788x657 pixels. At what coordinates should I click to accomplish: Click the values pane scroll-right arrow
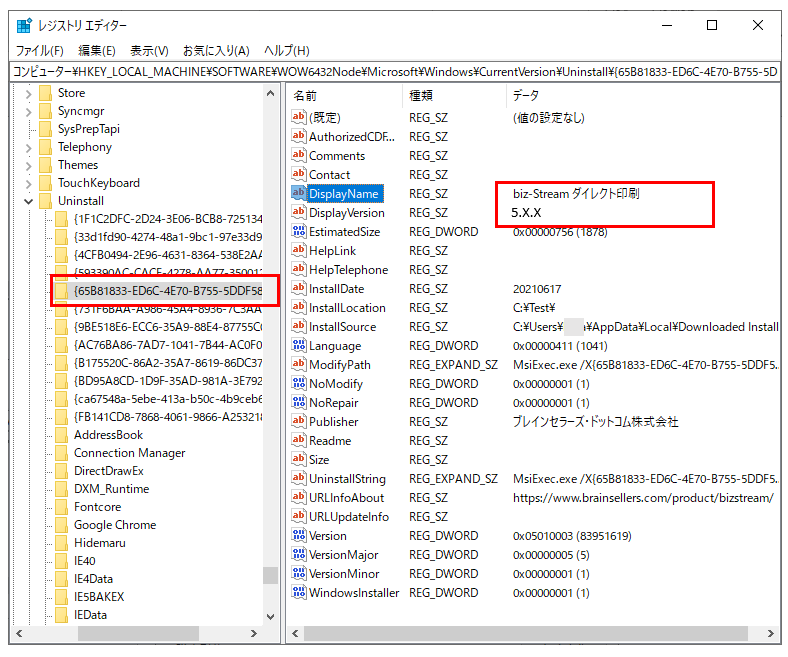[x=771, y=633]
